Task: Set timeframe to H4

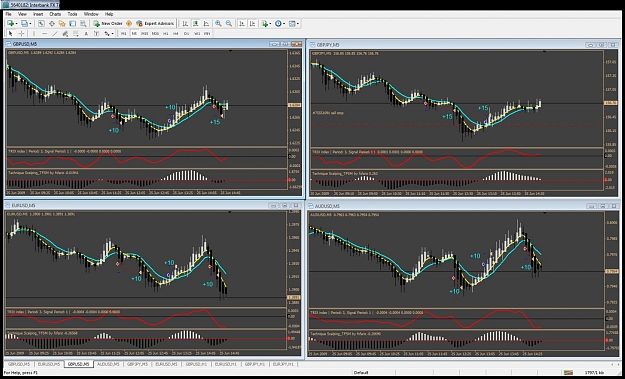Action: (176, 34)
